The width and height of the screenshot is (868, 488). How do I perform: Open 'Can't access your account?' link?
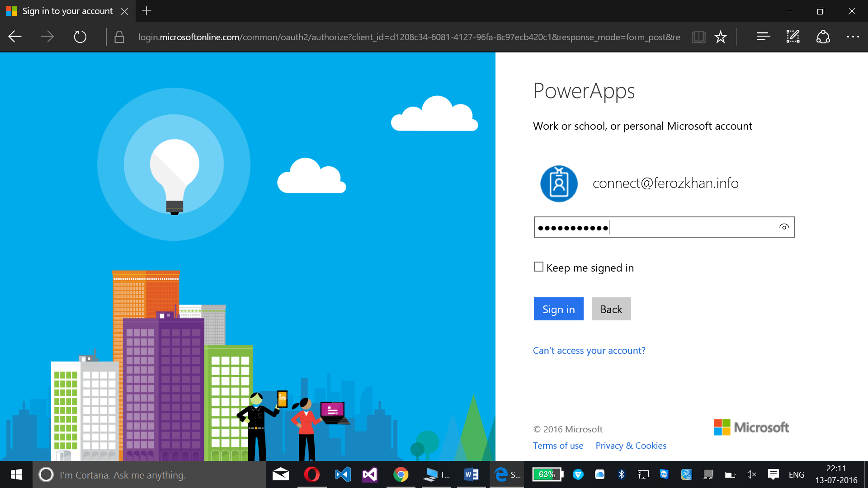(x=589, y=351)
